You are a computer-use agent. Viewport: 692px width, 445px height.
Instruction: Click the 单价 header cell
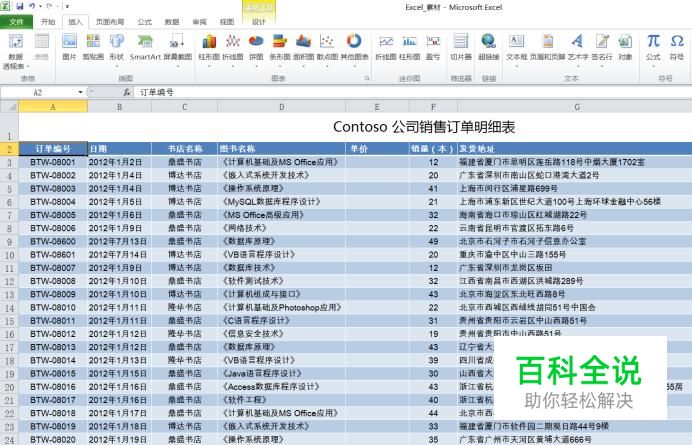coord(377,149)
